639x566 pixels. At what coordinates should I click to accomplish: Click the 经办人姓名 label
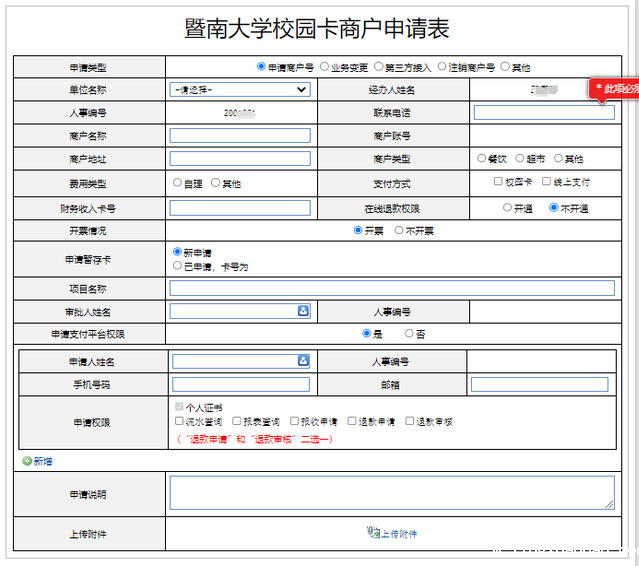point(392,90)
